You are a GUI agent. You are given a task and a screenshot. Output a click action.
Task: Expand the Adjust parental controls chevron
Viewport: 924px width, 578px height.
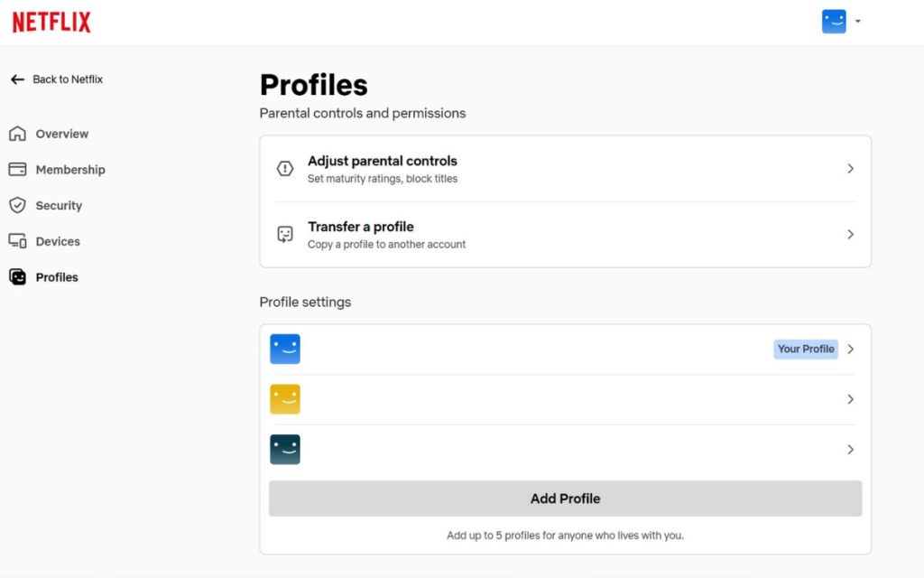coord(850,169)
